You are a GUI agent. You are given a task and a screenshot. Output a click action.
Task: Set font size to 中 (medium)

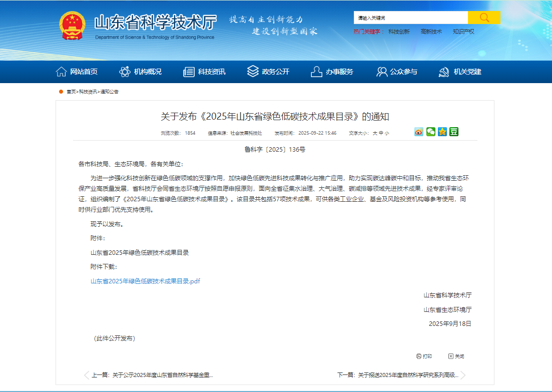(x=380, y=133)
